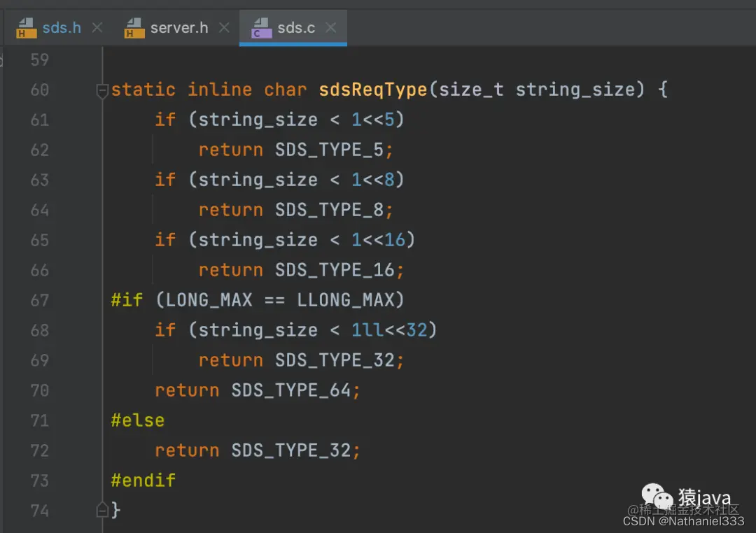Click line number 70 in the gutter
Screen dimensions: 756x533
pyautogui.click(x=40, y=390)
